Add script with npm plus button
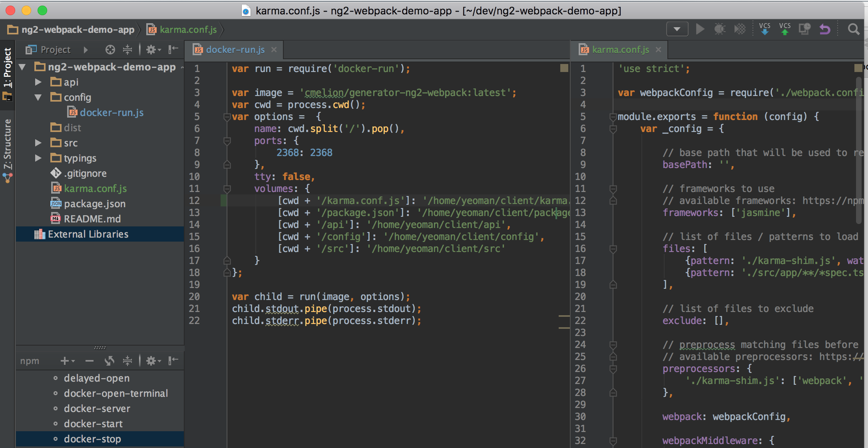This screenshot has width=868, height=448. click(x=65, y=361)
